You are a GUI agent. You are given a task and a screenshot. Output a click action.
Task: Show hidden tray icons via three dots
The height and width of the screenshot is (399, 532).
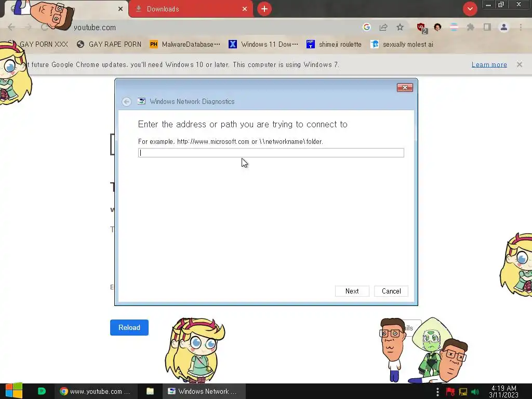point(437,392)
